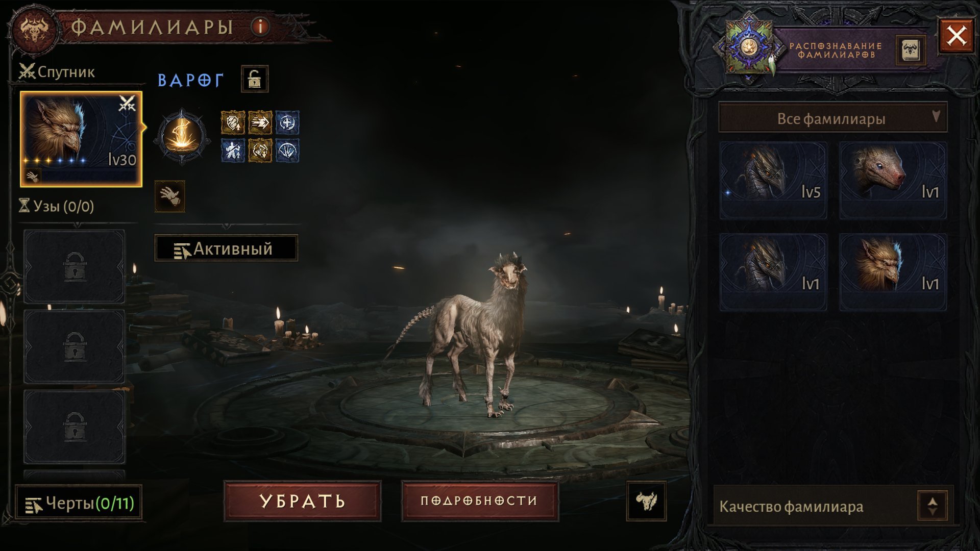The height and width of the screenshot is (551, 980).
Task: Click the arrows dash trait icon
Action: (x=260, y=123)
